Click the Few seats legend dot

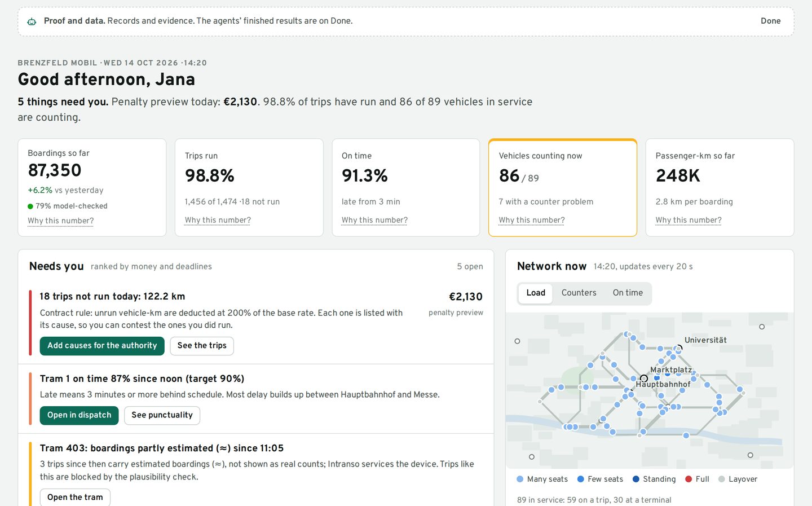[x=580, y=479]
